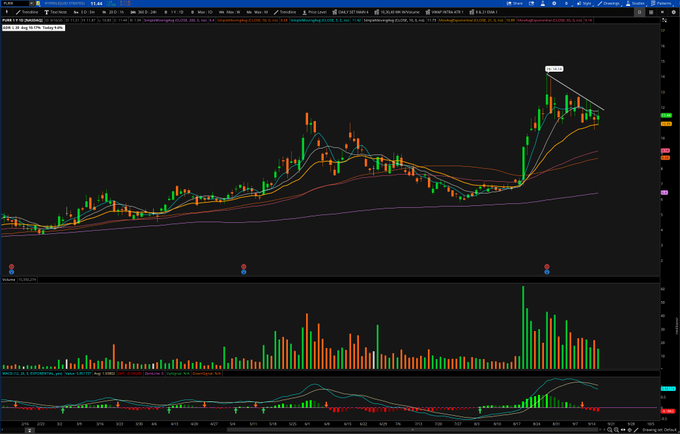680x434 pixels.
Task: Open the symbol dropdown arrow beside PURR
Action: click(x=32, y=3)
